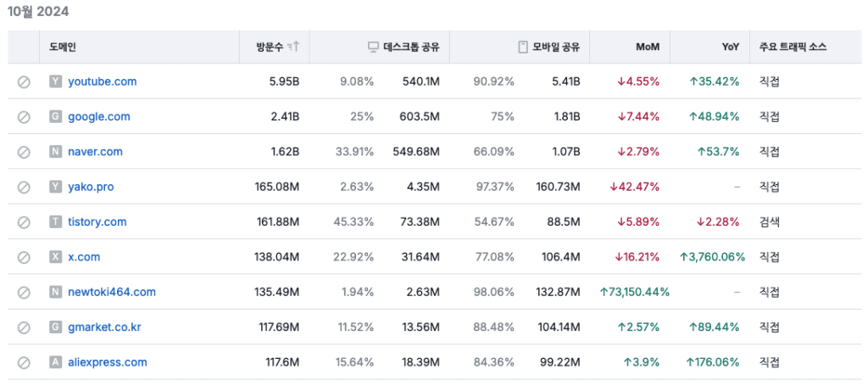The height and width of the screenshot is (386, 868).
Task: Select the 165.08M visits value
Action: coord(277,187)
